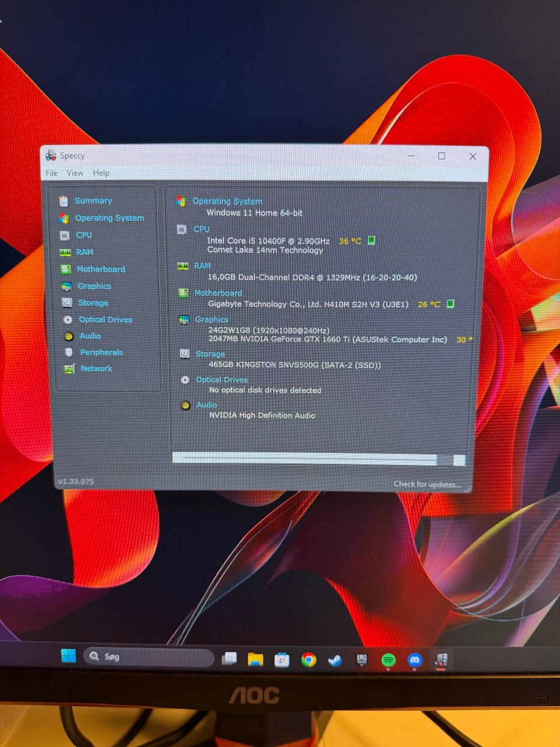Click the Summary clipboard icon in sidebar

pyautogui.click(x=64, y=201)
